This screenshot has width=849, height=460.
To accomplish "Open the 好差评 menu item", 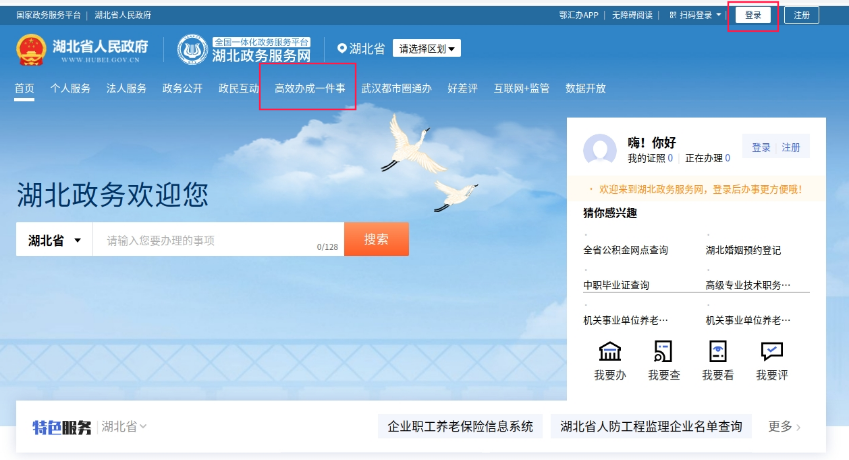I will [x=462, y=88].
